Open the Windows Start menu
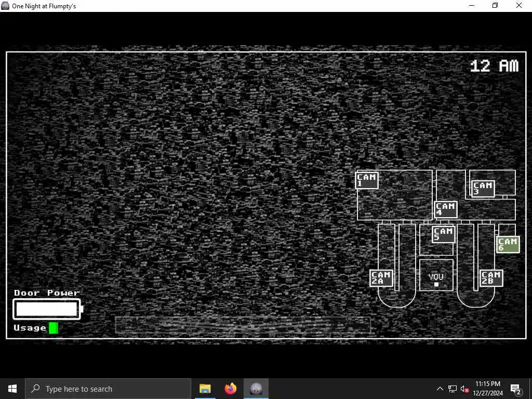This screenshot has height=399, width=532. point(12,389)
